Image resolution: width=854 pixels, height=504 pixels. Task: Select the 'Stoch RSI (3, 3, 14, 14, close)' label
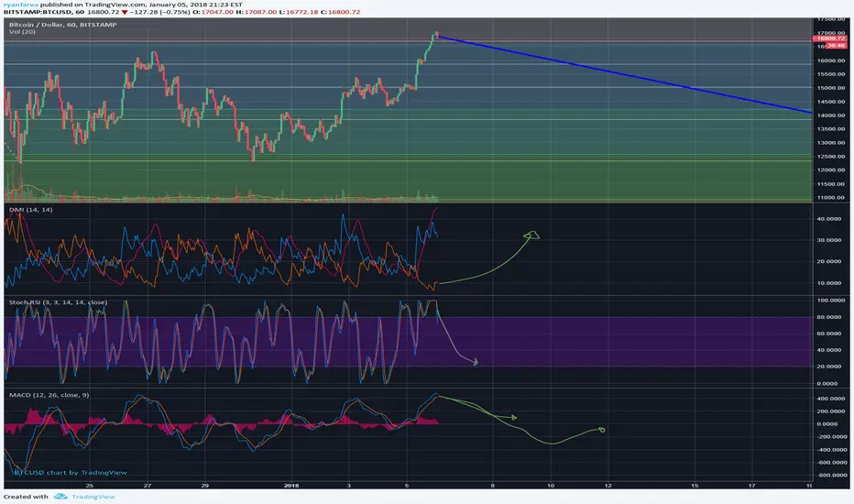[x=58, y=301]
